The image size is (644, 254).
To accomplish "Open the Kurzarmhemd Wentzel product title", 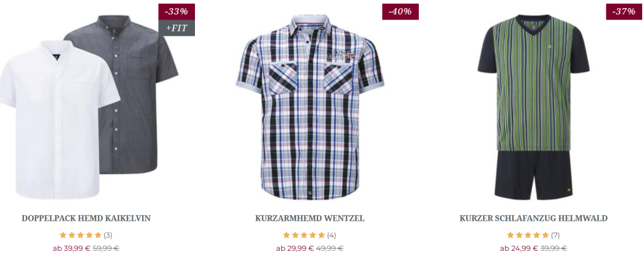I will click(x=309, y=218).
